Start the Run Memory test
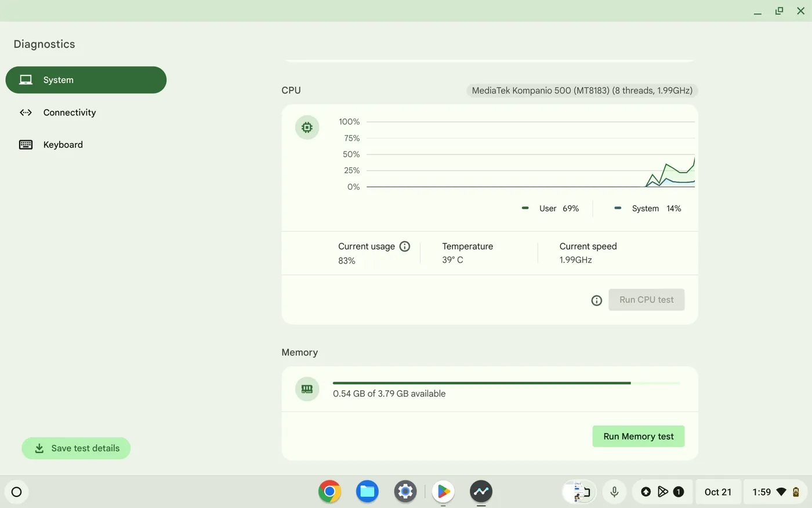This screenshot has width=812, height=508. (638, 437)
